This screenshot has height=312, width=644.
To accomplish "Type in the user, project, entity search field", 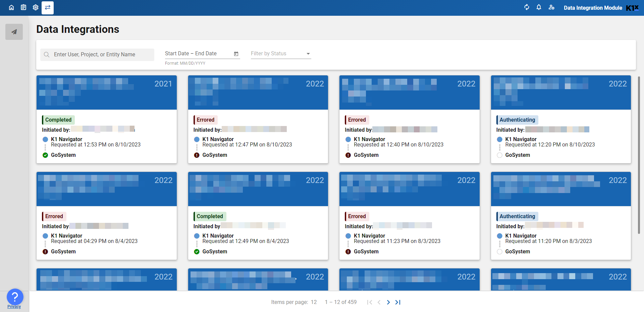I will tap(101, 55).
